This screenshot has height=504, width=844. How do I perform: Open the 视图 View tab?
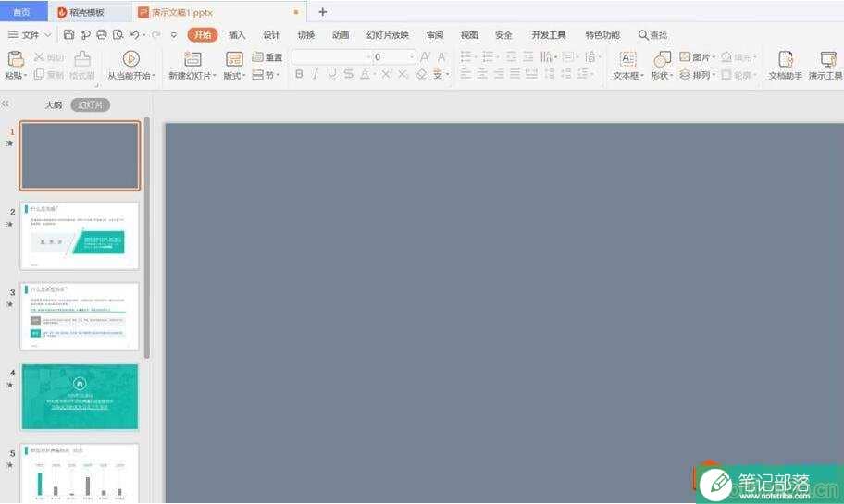469,35
